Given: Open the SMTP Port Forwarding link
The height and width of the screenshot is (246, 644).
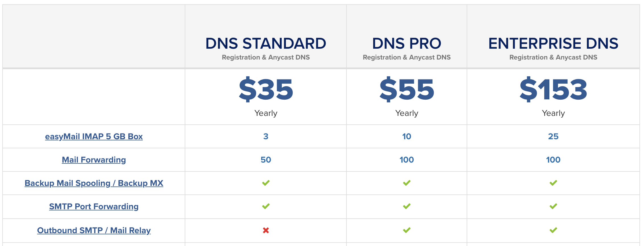Looking at the screenshot, I should pyautogui.click(x=94, y=206).
